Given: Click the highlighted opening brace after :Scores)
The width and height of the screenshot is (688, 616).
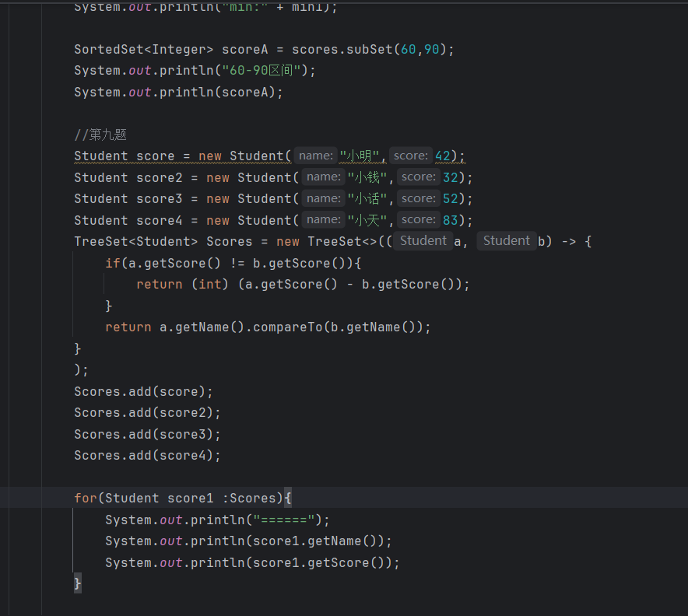Looking at the screenshot, I should [x=287, y=498].
